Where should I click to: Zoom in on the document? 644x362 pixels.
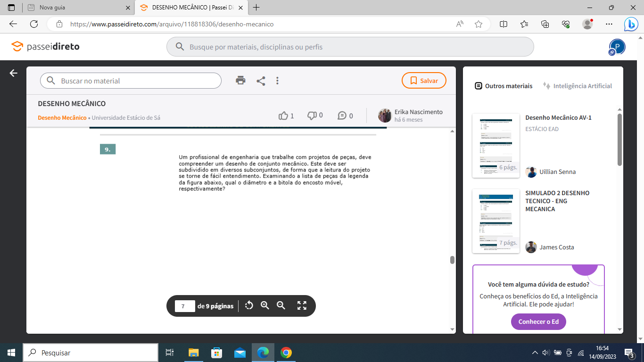[x=265, y=305]
